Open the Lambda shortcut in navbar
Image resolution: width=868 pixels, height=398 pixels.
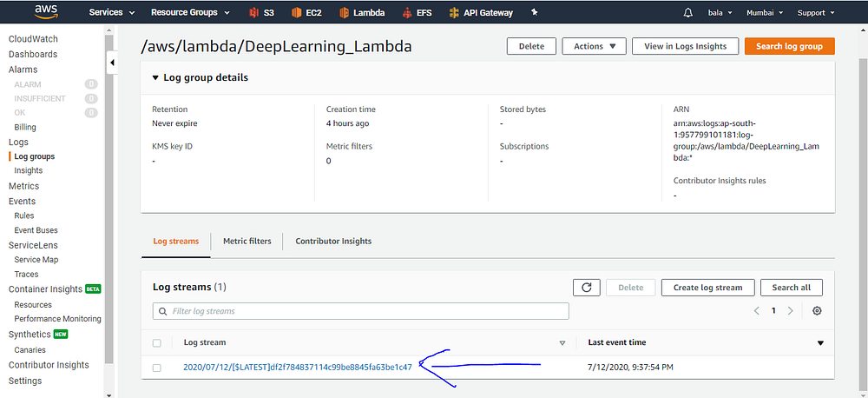362,12
